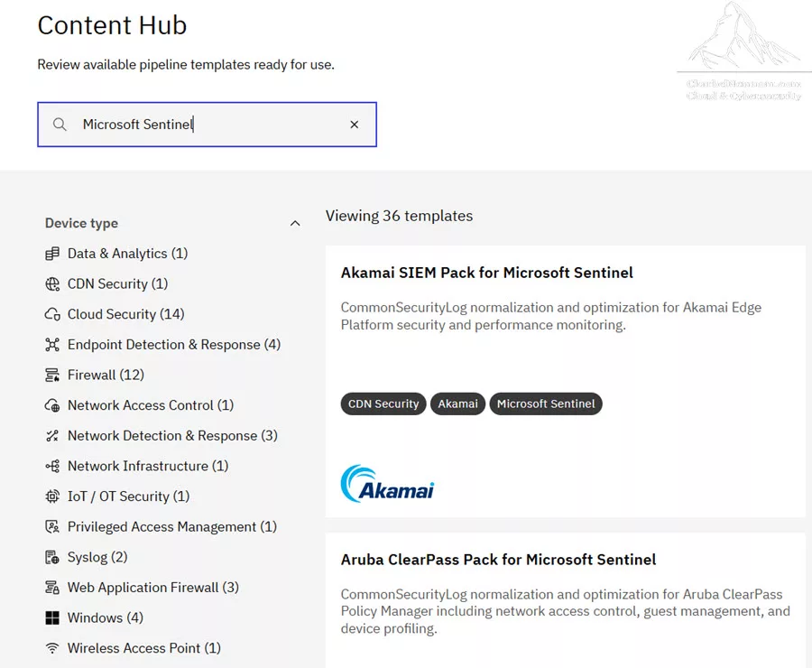
Task: Click the Privileged Access Management icon
Action: (x=52, y=527)
